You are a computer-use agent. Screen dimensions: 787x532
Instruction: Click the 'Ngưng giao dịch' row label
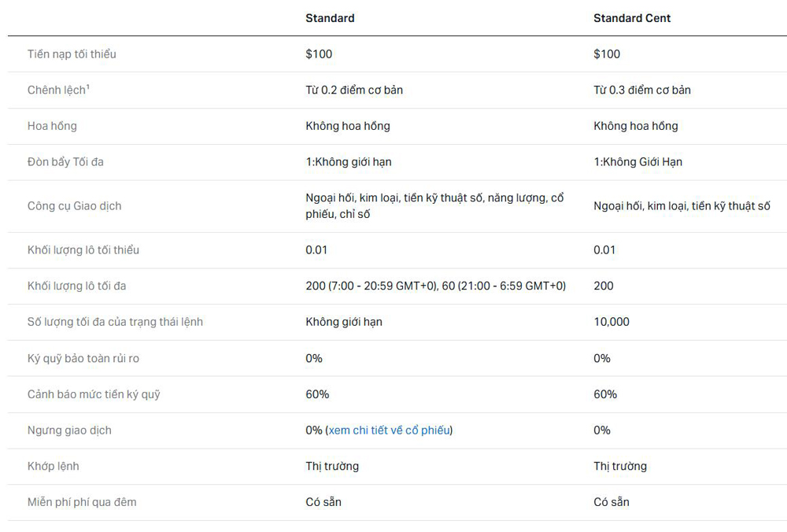(69, 430)
